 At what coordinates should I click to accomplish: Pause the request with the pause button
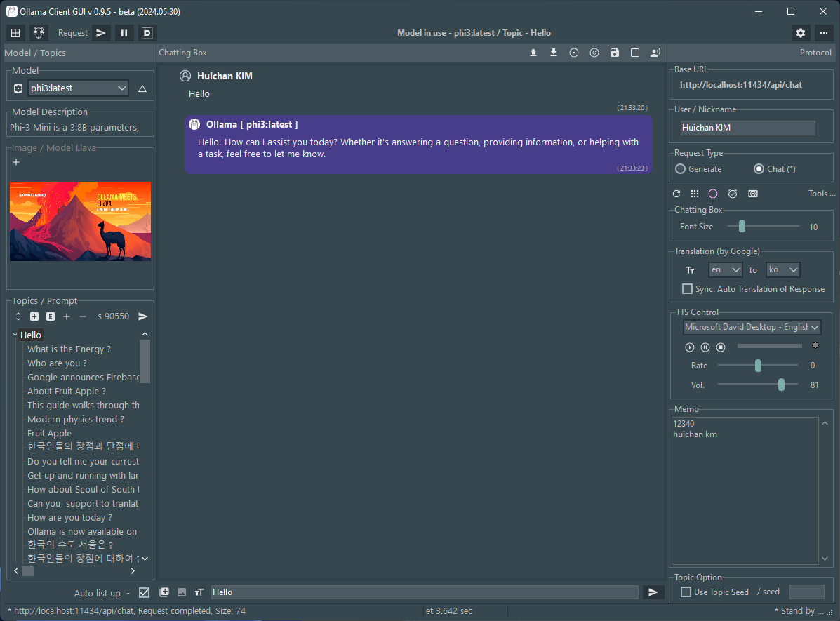(x=124, y=33)
